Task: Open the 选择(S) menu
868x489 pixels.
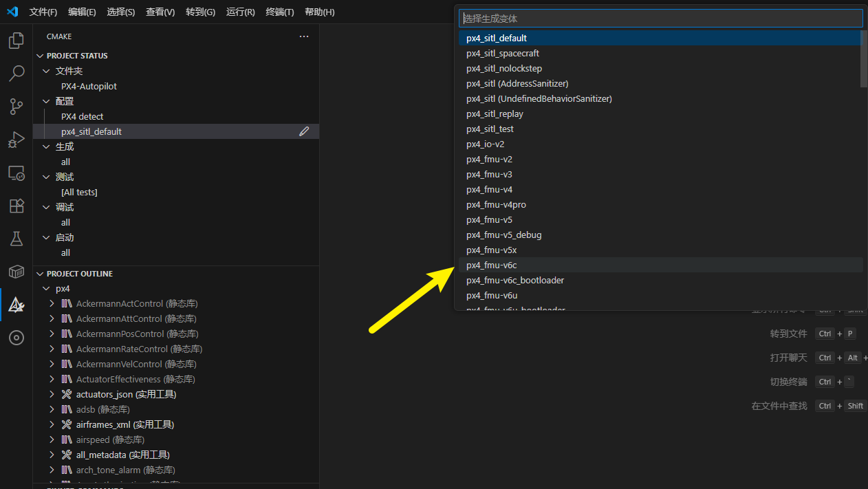Action: [121, 12]
